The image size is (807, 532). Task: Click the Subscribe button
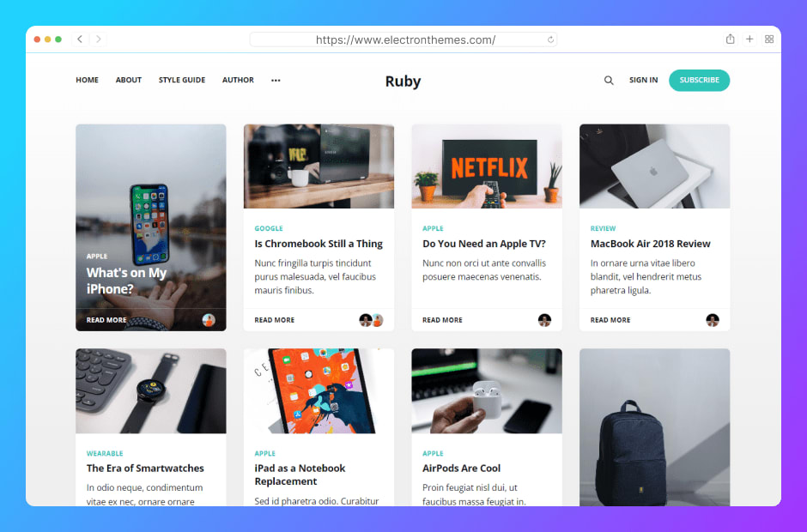(699, 81)
